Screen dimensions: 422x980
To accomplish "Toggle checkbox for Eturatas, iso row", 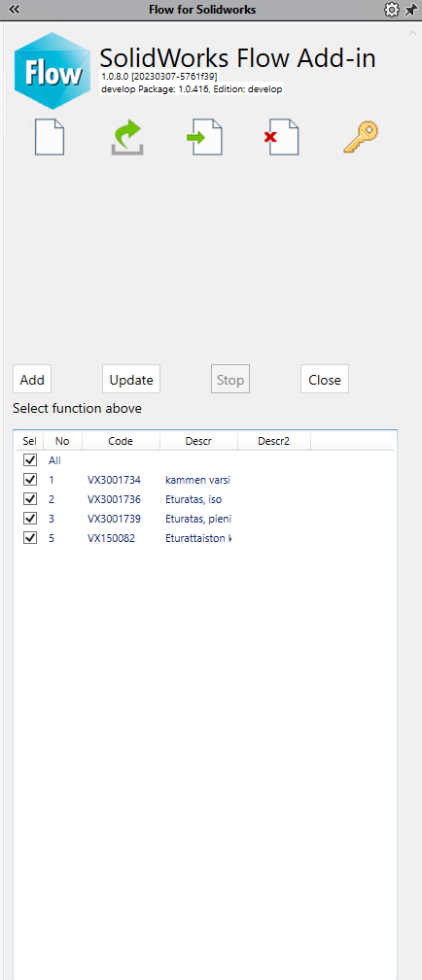I will (29, 499).
